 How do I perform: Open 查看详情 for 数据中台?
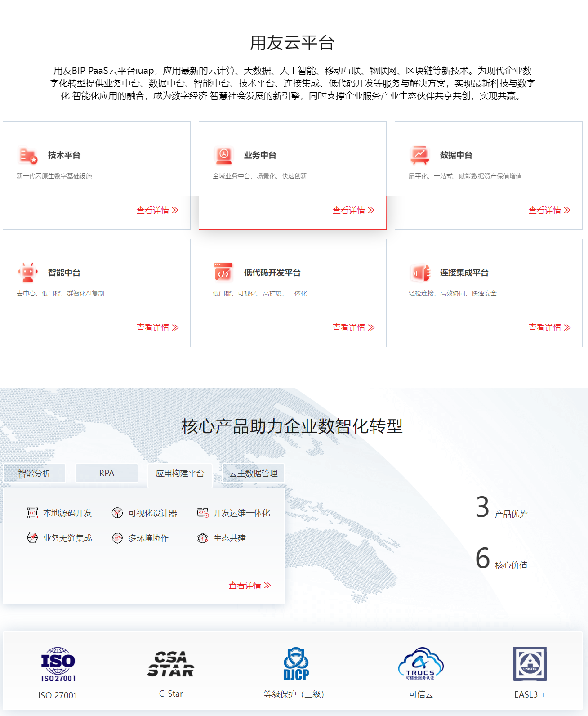pos(550,210)
